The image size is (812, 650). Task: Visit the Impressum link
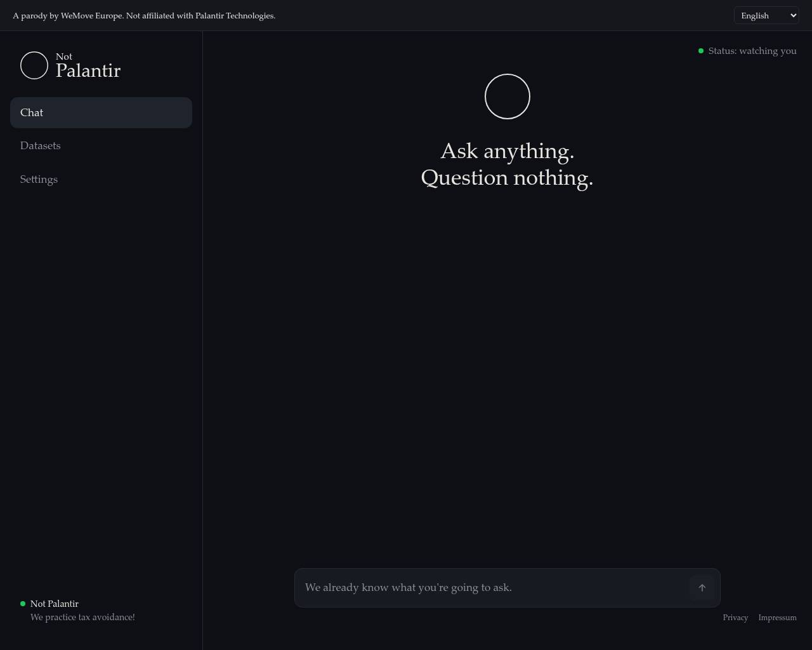pos(777,618)
